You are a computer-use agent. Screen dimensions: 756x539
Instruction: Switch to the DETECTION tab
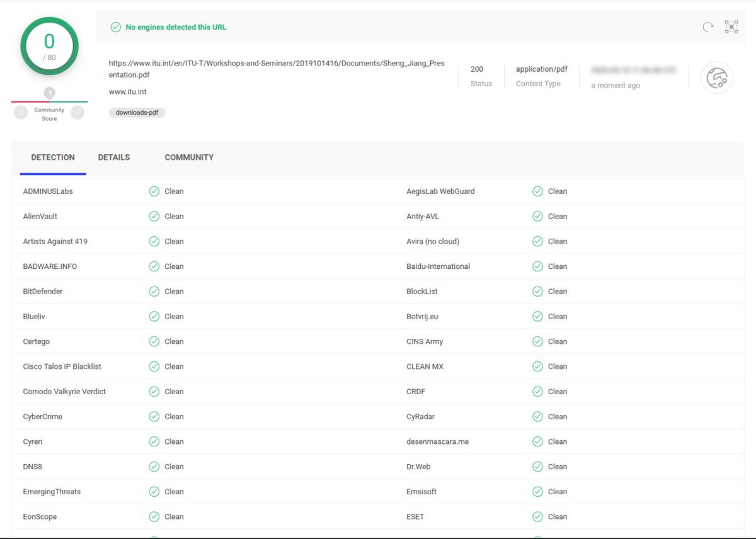coord(53,157)
